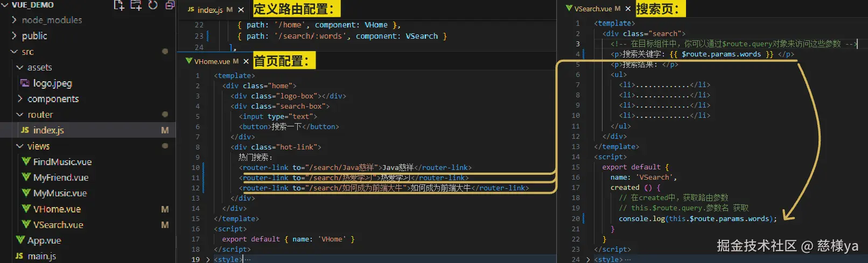The image size is (868, 263).
Task: Expand the public folder
Action: point(15,36)
